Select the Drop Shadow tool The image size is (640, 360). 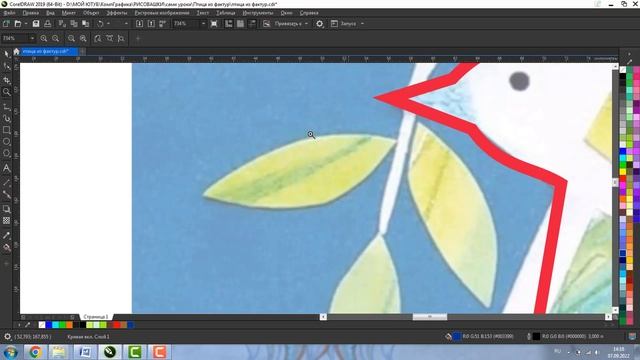point(7,209)
